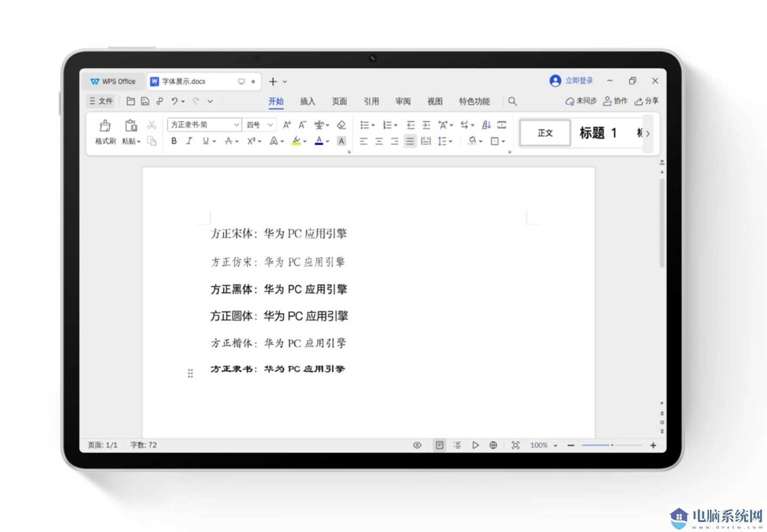Open the 文件 menu
The width and height of the screenshot is (767, 532).
tap(101, 101)
